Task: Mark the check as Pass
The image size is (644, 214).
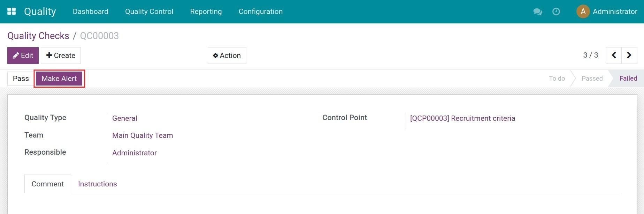Action: [21, 79]
